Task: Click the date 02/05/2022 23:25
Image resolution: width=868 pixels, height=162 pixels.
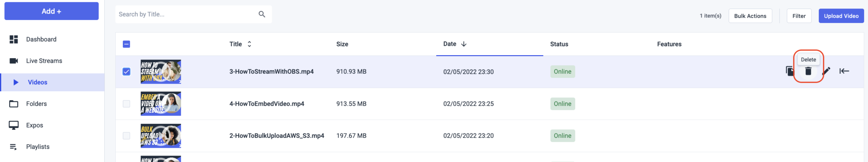Action: point(468,103)
